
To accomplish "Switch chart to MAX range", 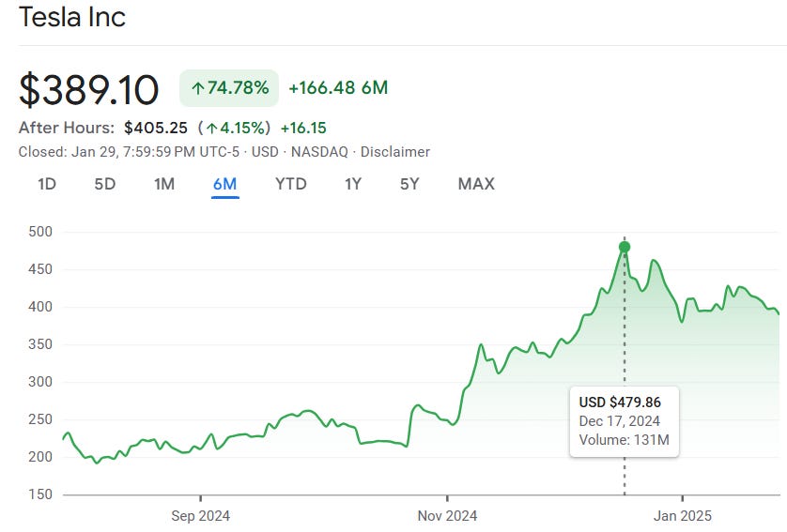I will pos(476,184).
